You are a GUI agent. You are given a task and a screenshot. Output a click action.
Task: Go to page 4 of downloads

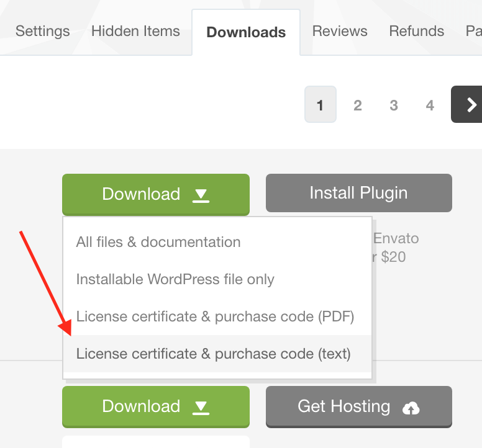pos(430,105)
